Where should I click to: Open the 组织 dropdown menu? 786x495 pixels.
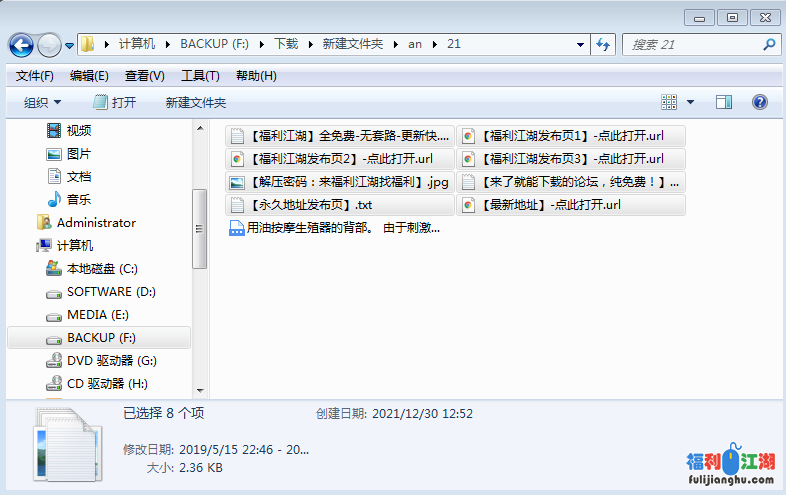[x=42, y=102]
